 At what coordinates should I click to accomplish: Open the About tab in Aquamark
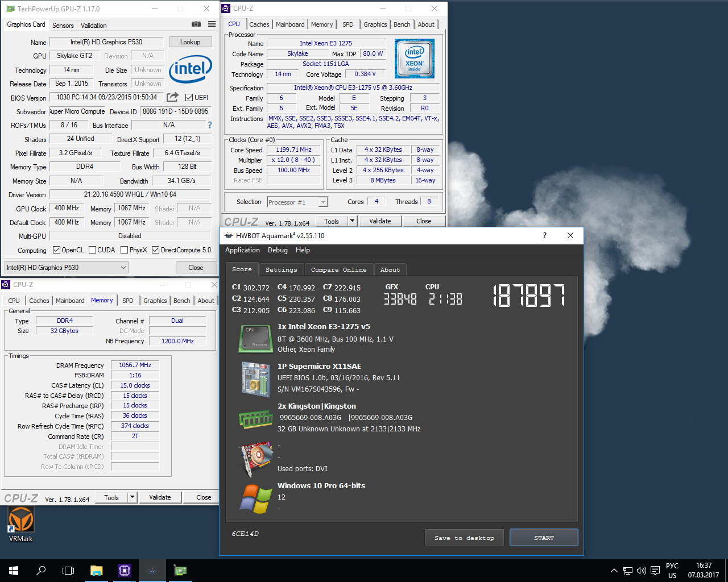[390, 269]
